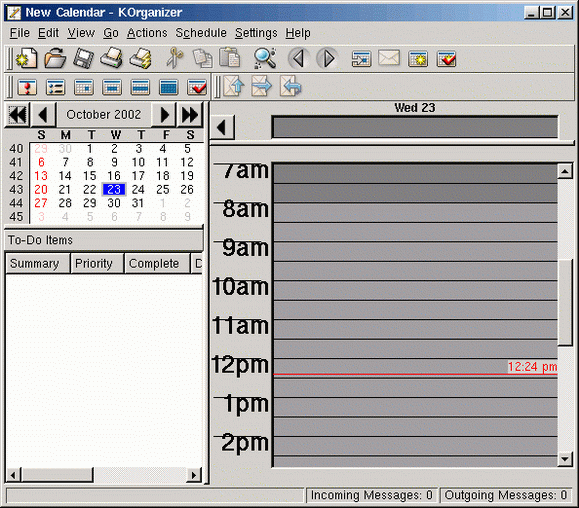Viewport: 579px width, 508px height.
Task: Click the agenda vertical scrollbar thumb
Action: (565, 302)
